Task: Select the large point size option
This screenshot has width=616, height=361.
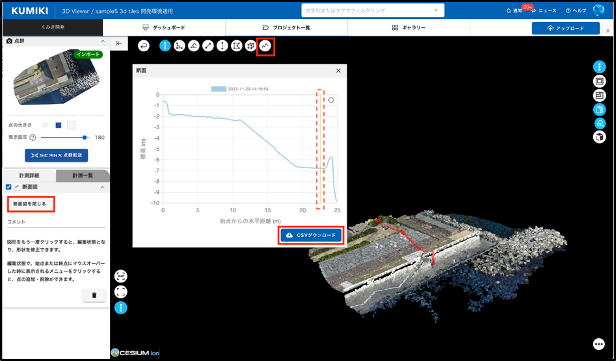Action: 71,125
